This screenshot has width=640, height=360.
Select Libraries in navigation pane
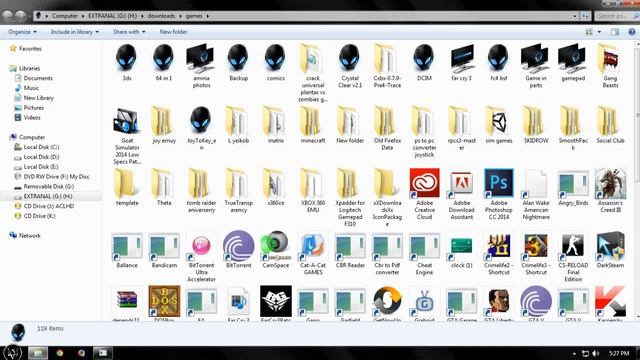[x=29, y=68]
